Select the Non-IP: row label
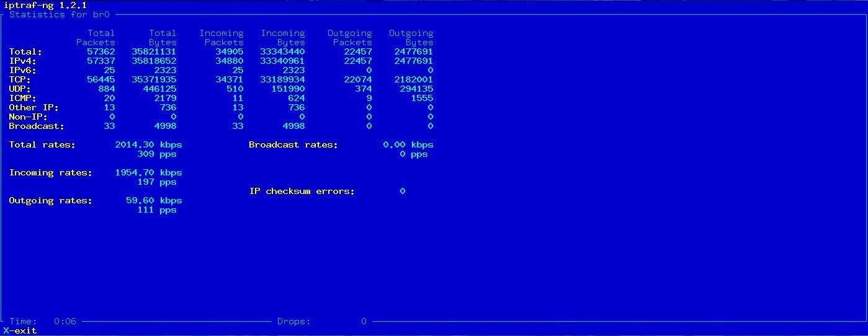This screenshot has width=868, height=336. pos(29,117)
